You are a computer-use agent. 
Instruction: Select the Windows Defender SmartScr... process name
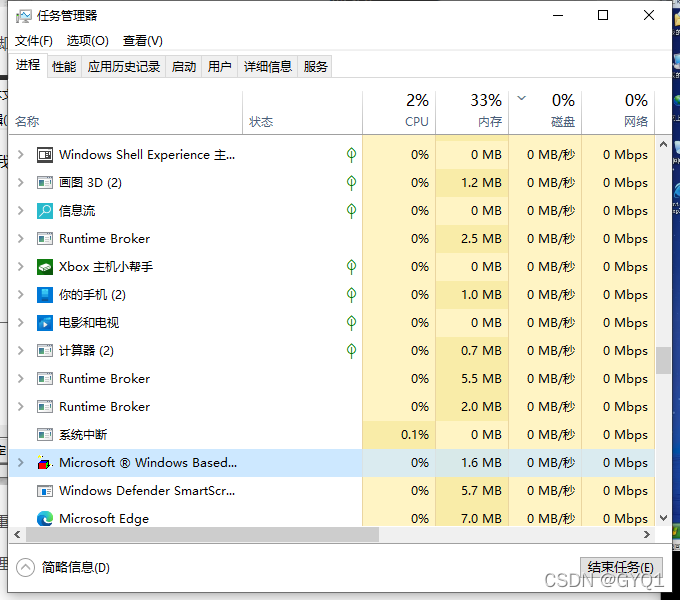(147, 491)
